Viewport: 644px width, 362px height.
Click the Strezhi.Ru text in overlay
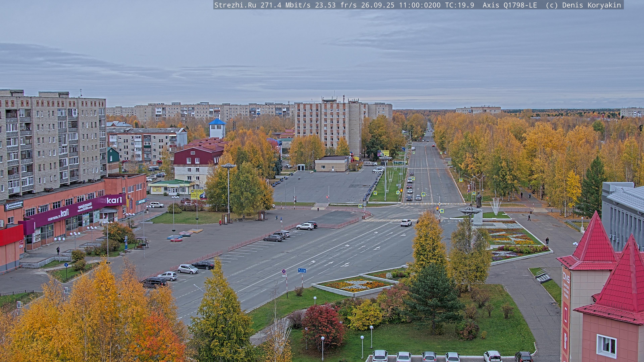click(x=235, y=5)
